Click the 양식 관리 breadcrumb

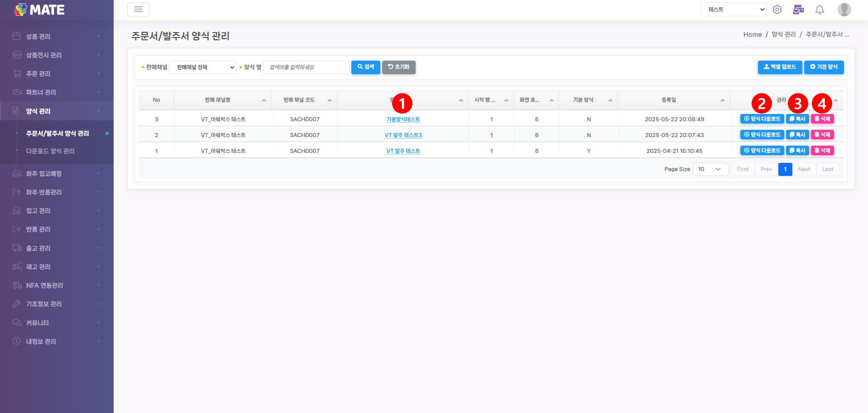pyautogui.click(x=784, y=34)
